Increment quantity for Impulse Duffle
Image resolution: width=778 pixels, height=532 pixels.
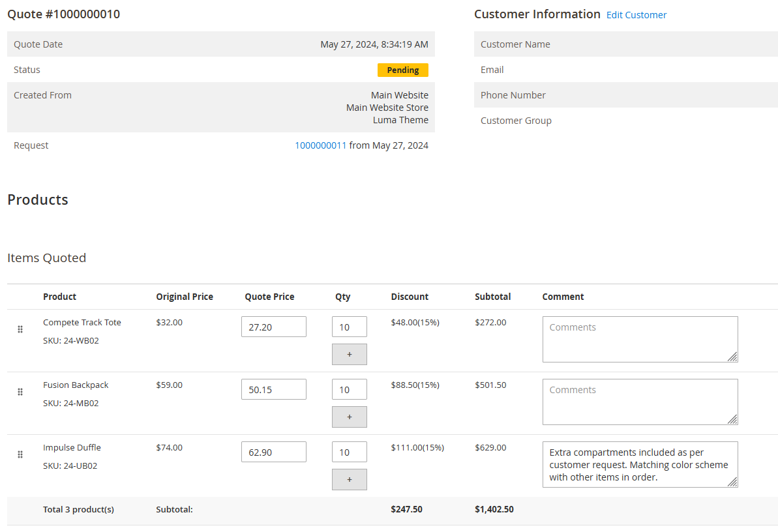[x=349, y=479]
